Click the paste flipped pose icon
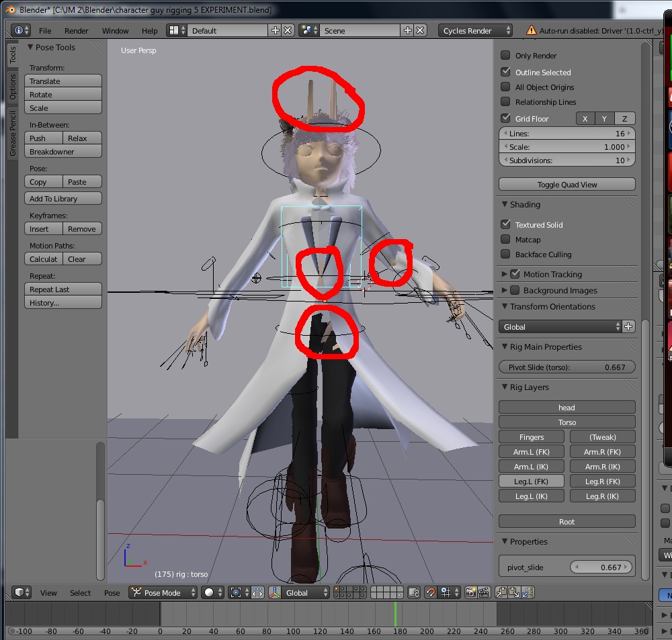Screen dimensions: 672x640 (x=528, y=592)
